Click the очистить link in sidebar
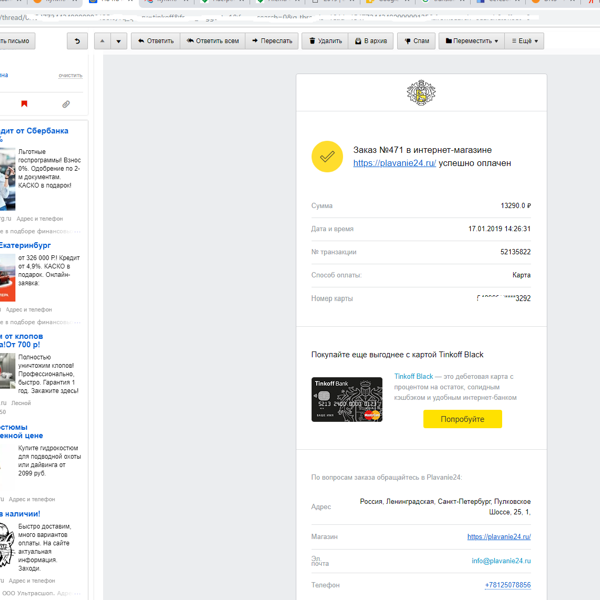 pos(70,75)
